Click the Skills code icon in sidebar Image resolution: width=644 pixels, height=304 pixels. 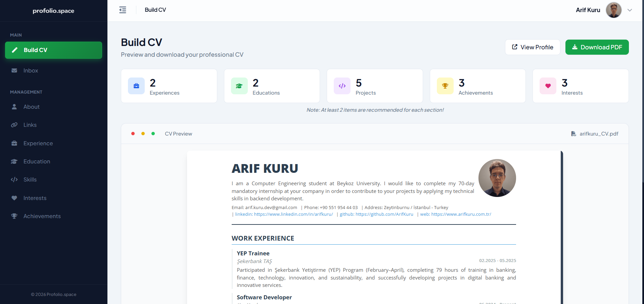point(14,180)
